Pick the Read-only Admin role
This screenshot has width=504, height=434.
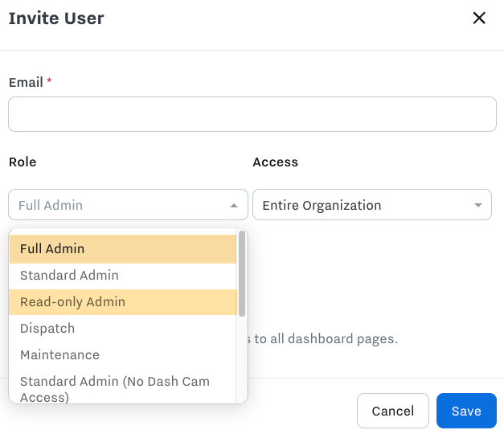tap(122, 302)
